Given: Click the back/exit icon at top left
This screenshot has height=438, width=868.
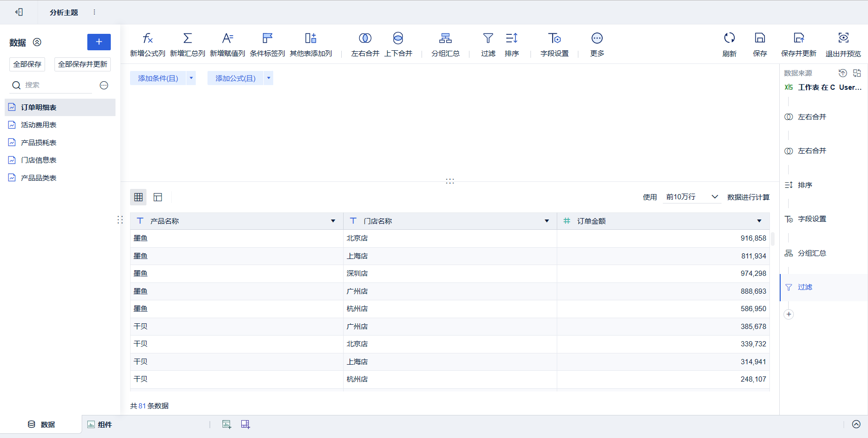Looking at the screenshot, I should tap(19, 12).
